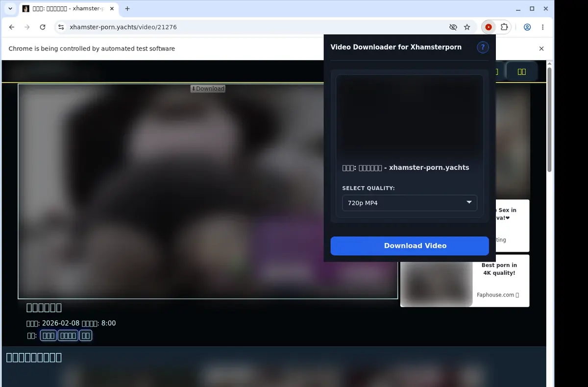Click the green-outlined button in site header
Image resolution: width=588 pixels, height=387 pixels.
[522, 72]
